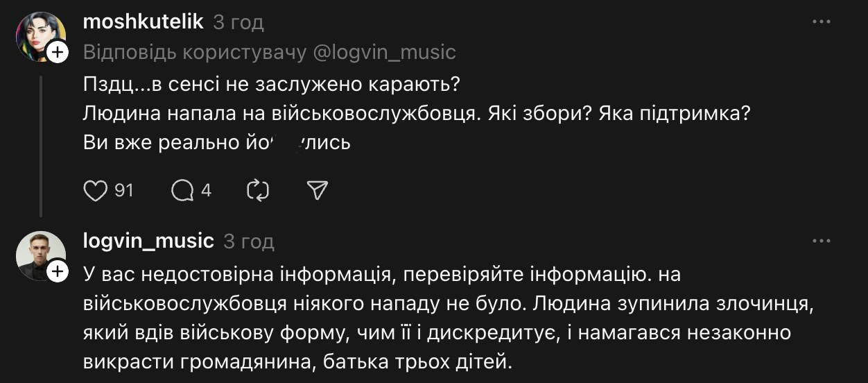Follow moshkutelik via the plus badge
This screenshot has height=383, width=868.
click(58, 51)
